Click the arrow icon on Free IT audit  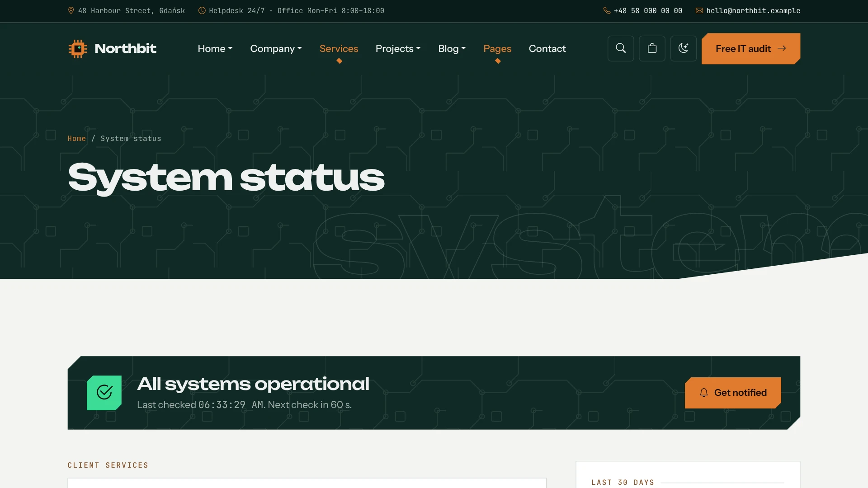782,48
